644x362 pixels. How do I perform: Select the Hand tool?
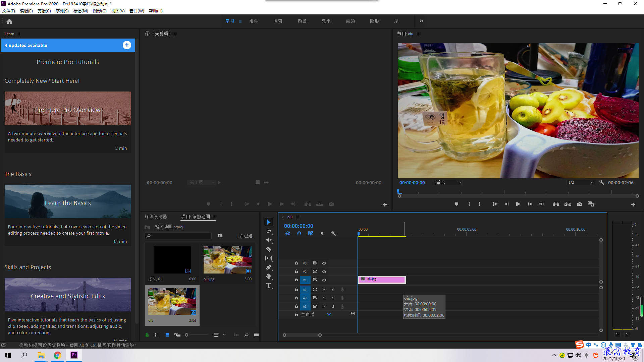pyautogui.click(x=269, y=276)
